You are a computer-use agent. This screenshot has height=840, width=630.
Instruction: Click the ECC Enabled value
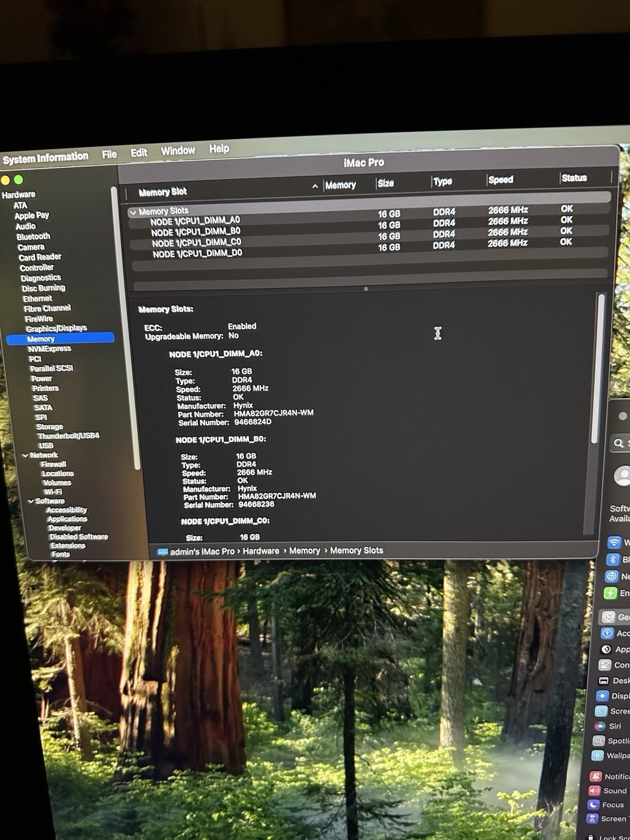[x=242, y=326]
